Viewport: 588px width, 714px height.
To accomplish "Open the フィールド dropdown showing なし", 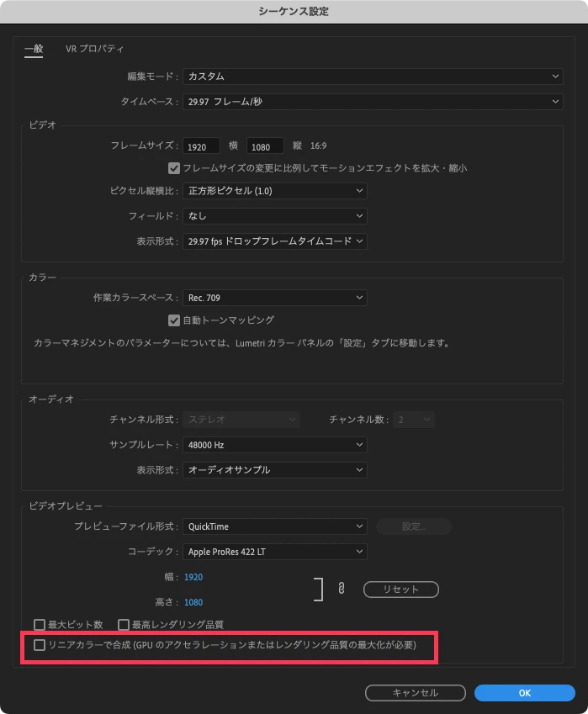I will [x=274, y=216].
